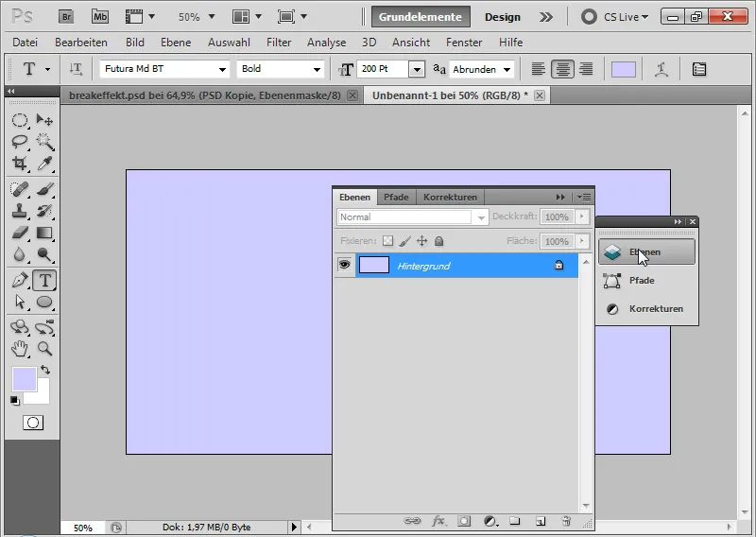Swap foreground and background colors
The height and width of the screenshot is (537, 756).
[x=45, y=370]
